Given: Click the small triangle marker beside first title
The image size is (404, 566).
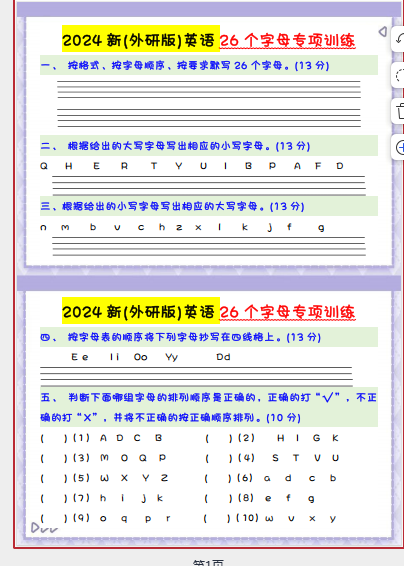Looking at the screenshot, I should coord(383,32).
